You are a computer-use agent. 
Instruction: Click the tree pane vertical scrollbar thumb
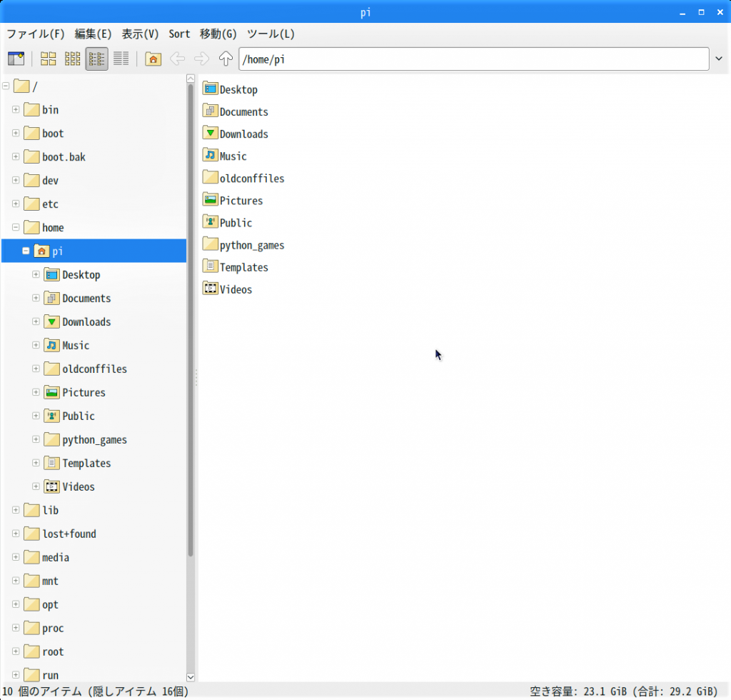click(190, 320)
